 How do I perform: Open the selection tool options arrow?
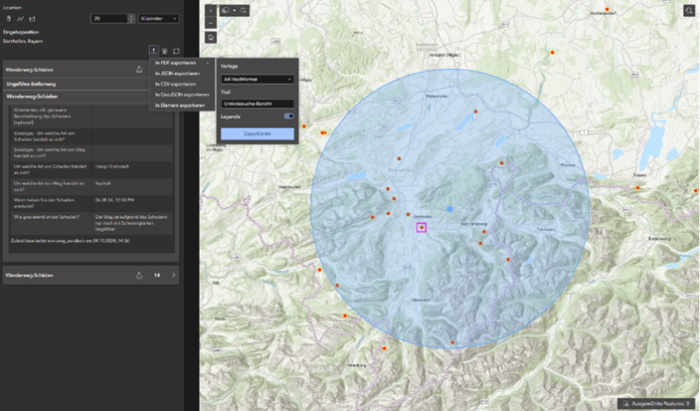click(x=234, y=11)
